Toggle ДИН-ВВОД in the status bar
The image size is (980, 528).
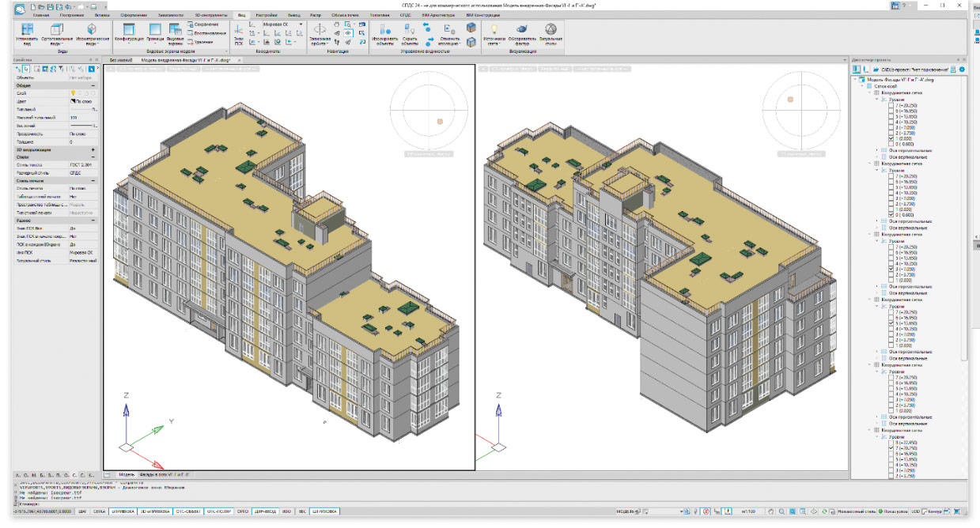coord(266,512)
